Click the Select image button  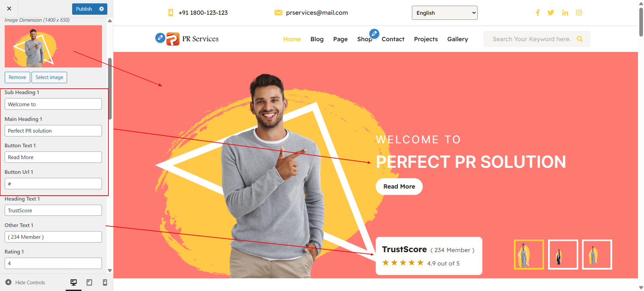pos(49,77)
